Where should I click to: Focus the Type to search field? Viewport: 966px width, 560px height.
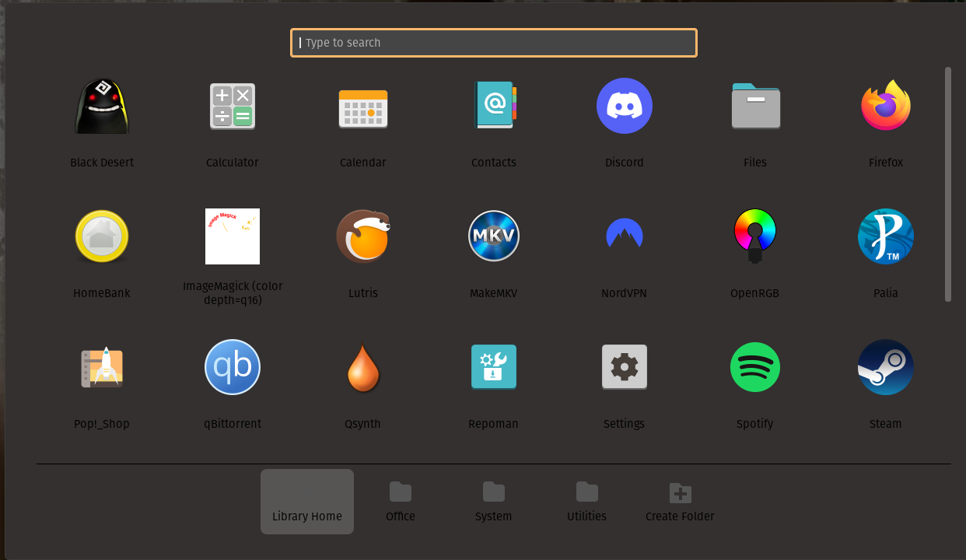tap(494, 43)
